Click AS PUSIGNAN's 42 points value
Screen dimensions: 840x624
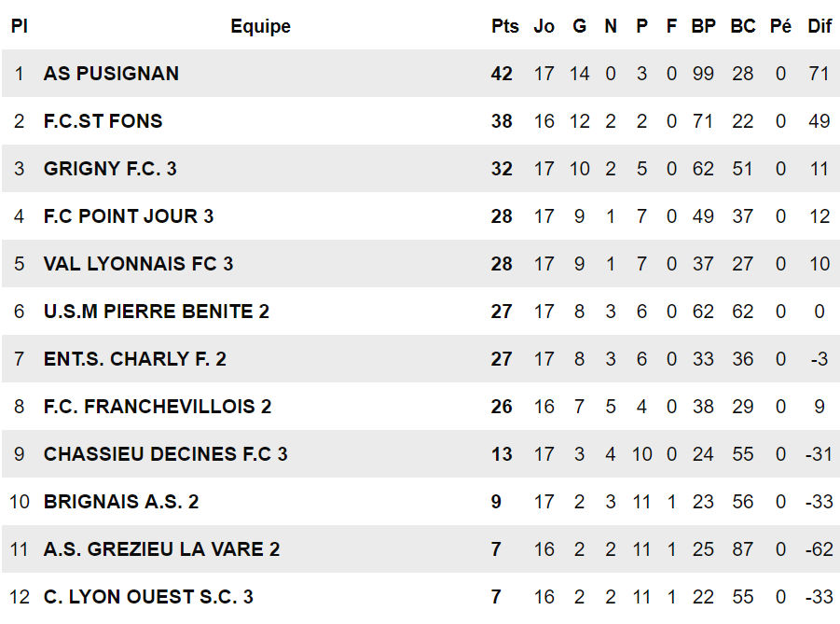[x=502, y=74]
